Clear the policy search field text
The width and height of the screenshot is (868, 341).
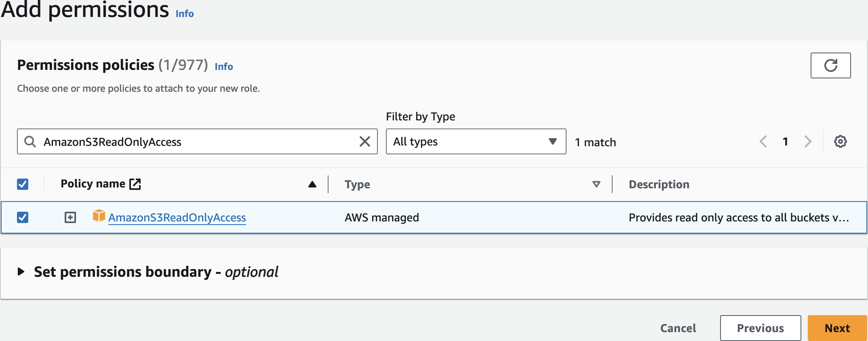[x=364, y=141]
